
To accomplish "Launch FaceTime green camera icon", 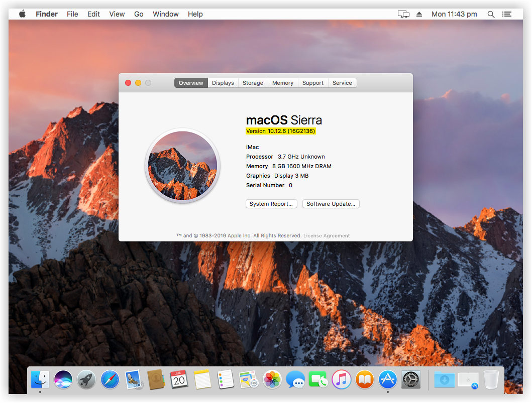I will [318, 379].
